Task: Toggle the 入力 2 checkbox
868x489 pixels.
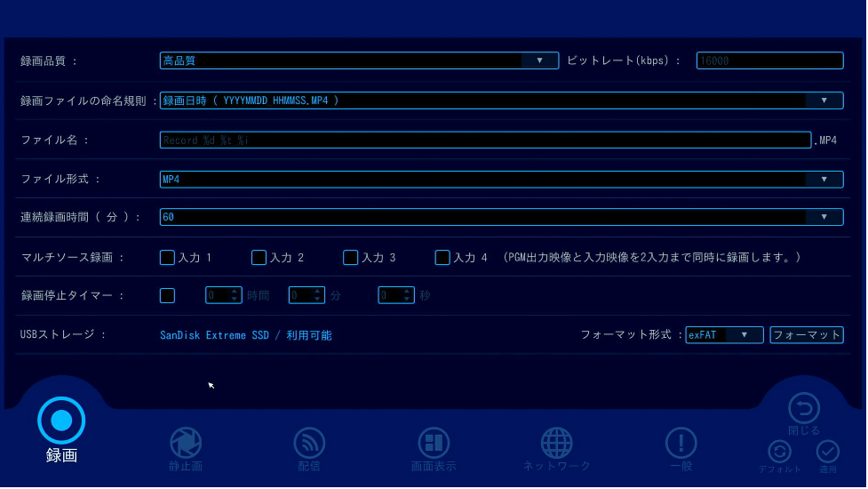Action: pos(259,258)
